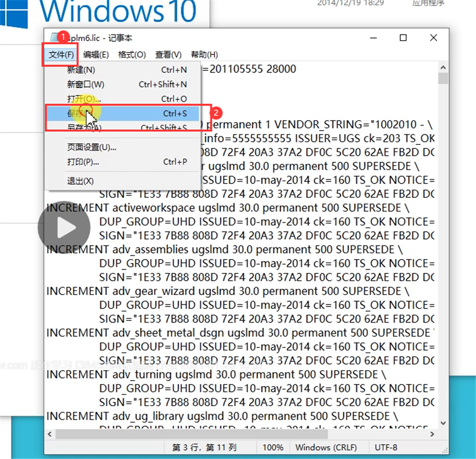This screenshot has width=476, height=459.
Task: Click the window resize grip corner
Action: 445,451
